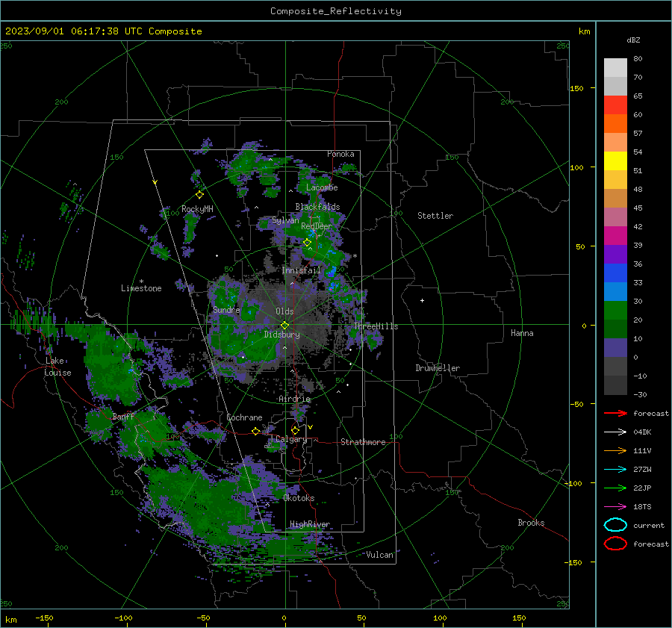The width and height of the screenshot is (672, 628).
Task: Click the Composite_Reflectivity title
Action: (x=336, y=11)
